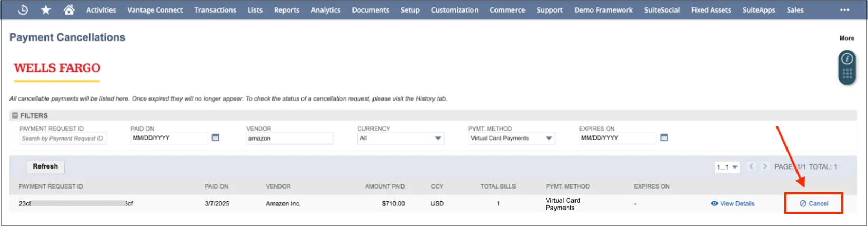Screen dimensions: 868x227
Task: Focus the Payment Request ID search field
Action: (63, 138)
